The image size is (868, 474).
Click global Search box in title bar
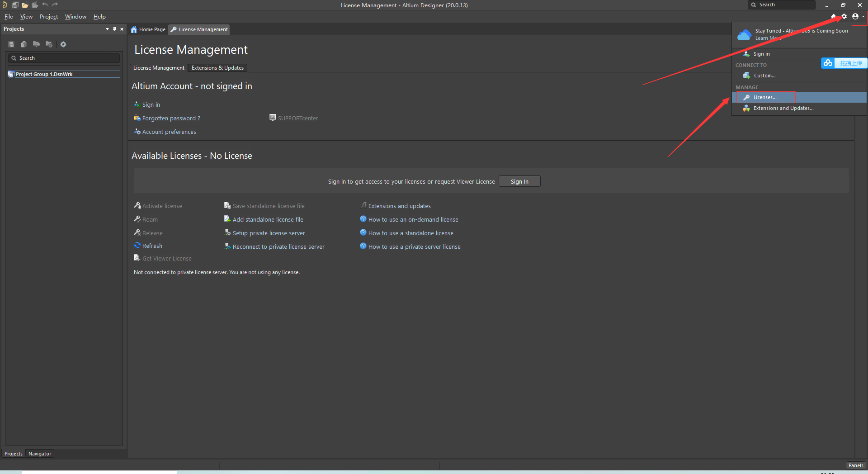tap(782, 5)
